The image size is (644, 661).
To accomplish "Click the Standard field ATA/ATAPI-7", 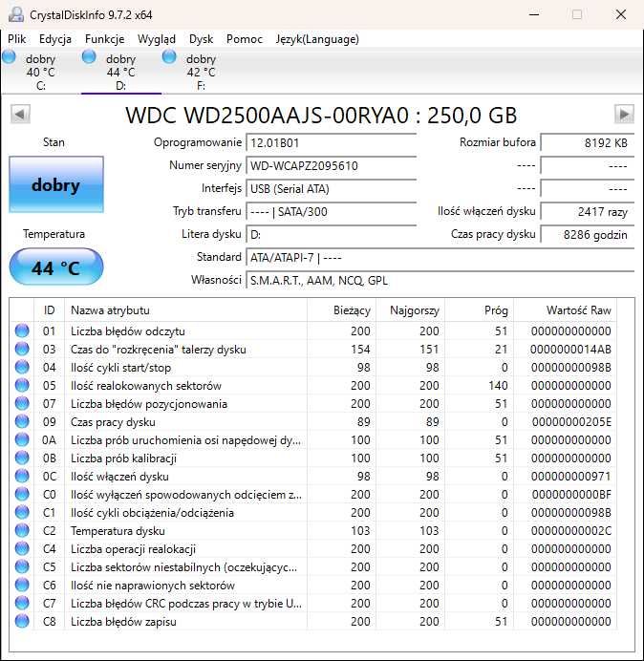I will click(440, 257).
